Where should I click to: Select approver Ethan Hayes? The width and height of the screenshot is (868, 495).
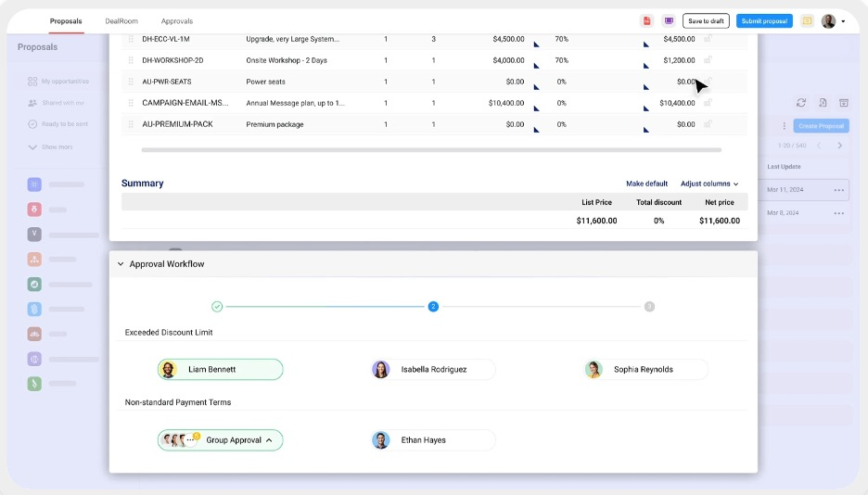tap(433, 440)
